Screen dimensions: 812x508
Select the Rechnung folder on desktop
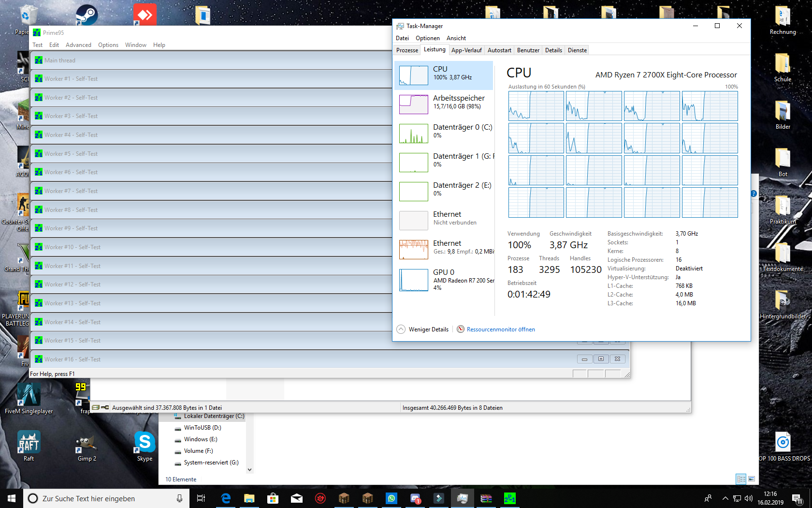(783, 20)
